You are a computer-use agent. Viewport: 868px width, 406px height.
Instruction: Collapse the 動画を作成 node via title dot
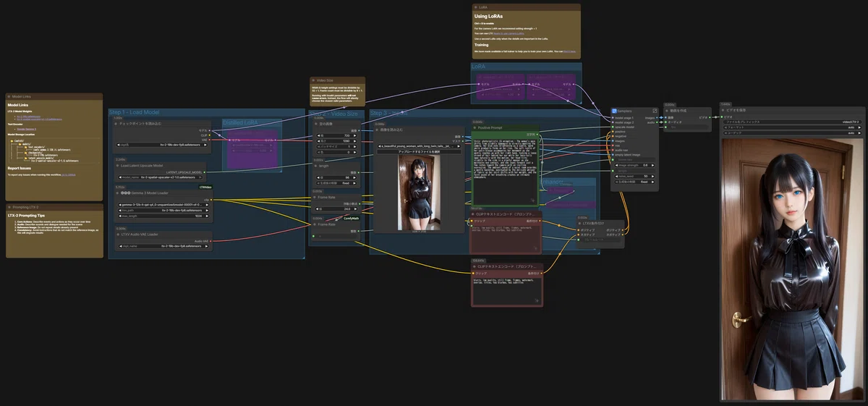(668, 110)
